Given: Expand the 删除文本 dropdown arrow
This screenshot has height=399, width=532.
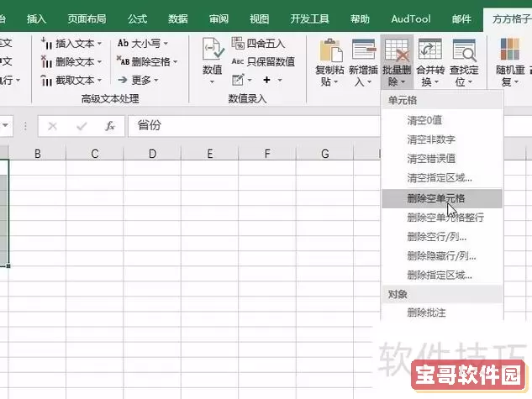Looking at the screenshot, I should [99, 62].
